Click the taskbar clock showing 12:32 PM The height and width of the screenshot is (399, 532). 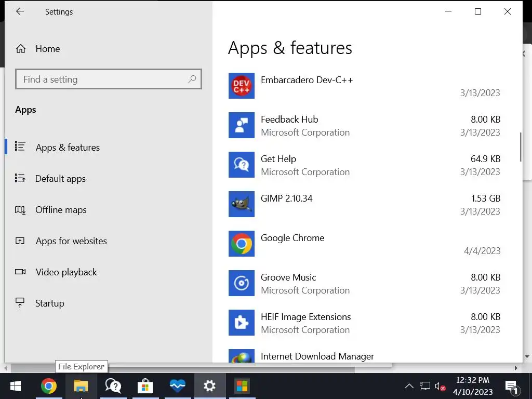(x=472, y=386)
